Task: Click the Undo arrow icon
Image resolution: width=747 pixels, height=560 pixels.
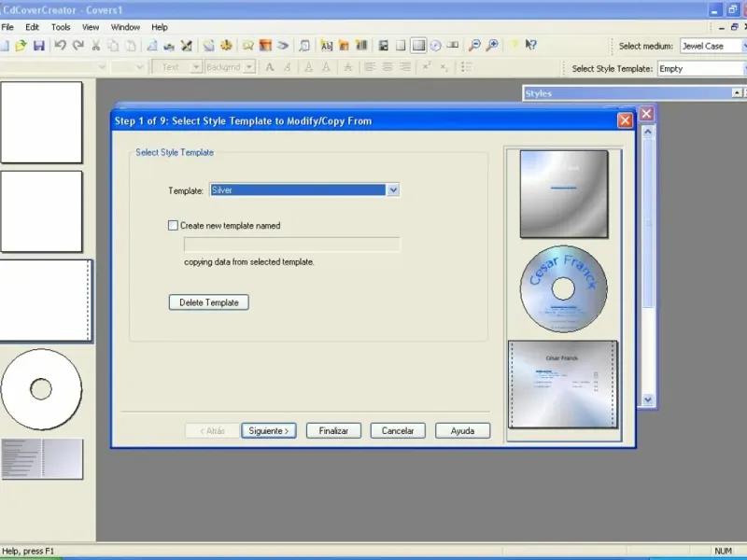Action: click(61, 46)
